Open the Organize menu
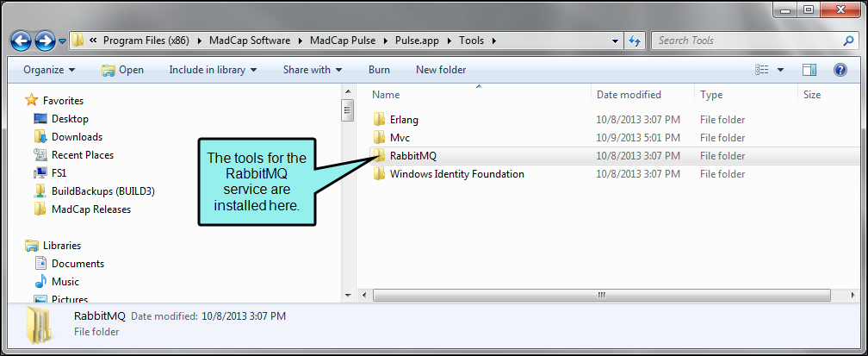 [x=49, y=70]
